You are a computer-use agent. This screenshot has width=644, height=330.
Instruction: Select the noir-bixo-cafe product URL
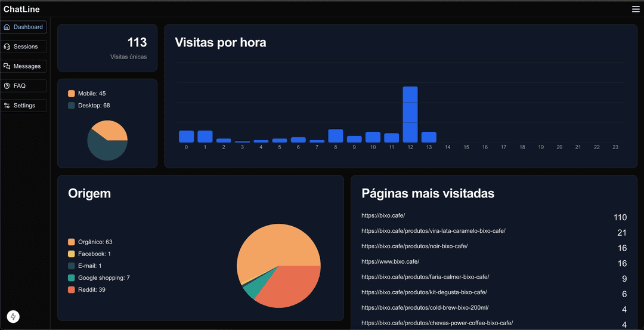click(414, 246)
